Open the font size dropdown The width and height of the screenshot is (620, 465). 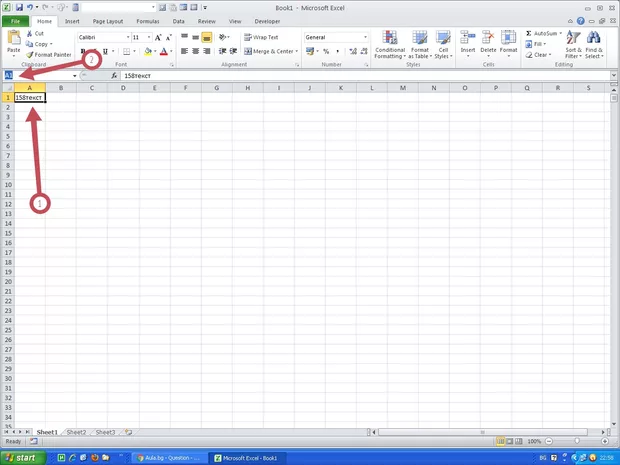(x=149, y=37)
